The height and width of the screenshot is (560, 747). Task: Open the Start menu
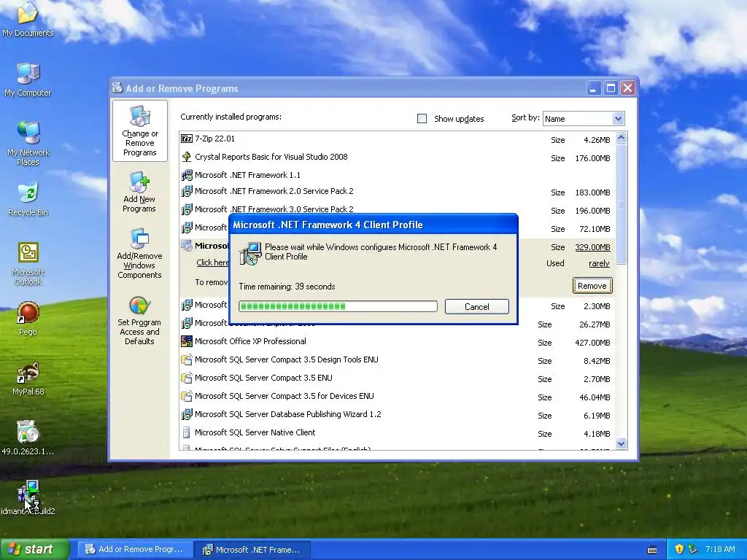[34, 549]
